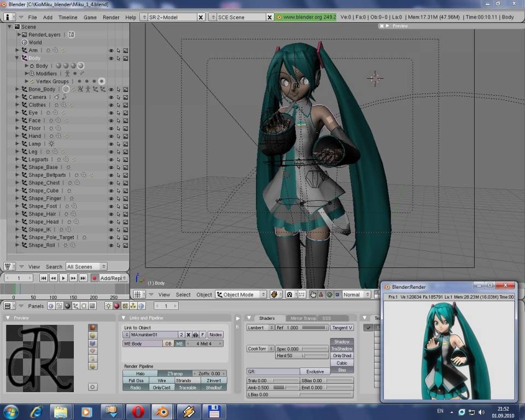
Task: Open the Lambert diffuse shader dropdown
Action: (x=260, y=328)
